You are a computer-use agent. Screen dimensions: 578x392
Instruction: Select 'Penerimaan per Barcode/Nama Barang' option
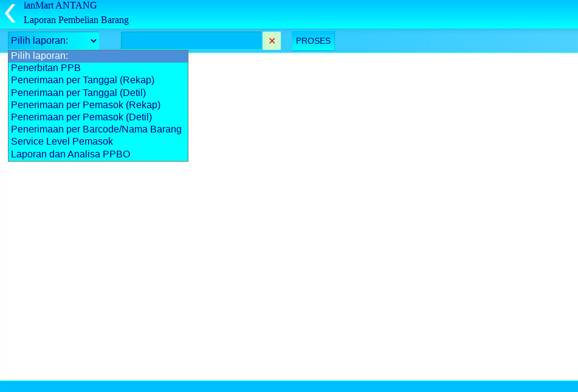pos(96,129)
